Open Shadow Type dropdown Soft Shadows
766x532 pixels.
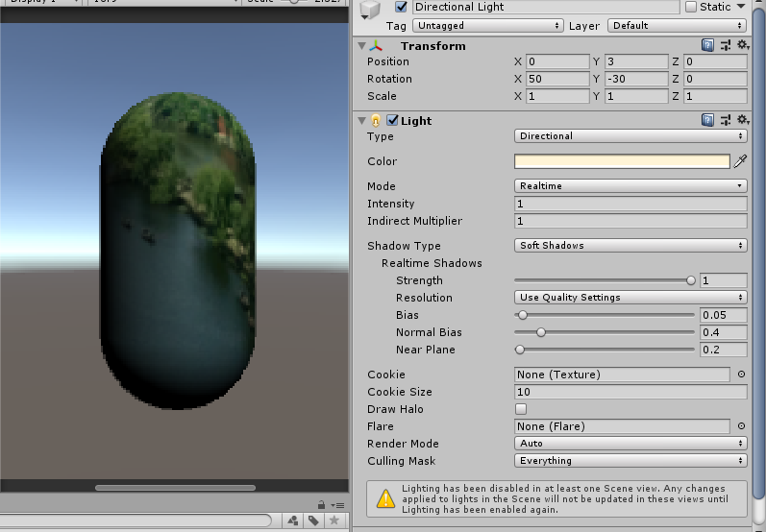[630, 246]
